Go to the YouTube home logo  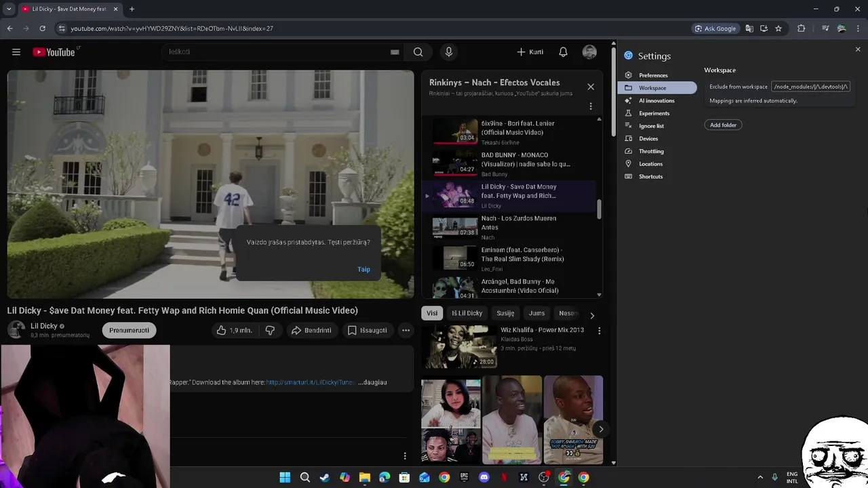54,52
